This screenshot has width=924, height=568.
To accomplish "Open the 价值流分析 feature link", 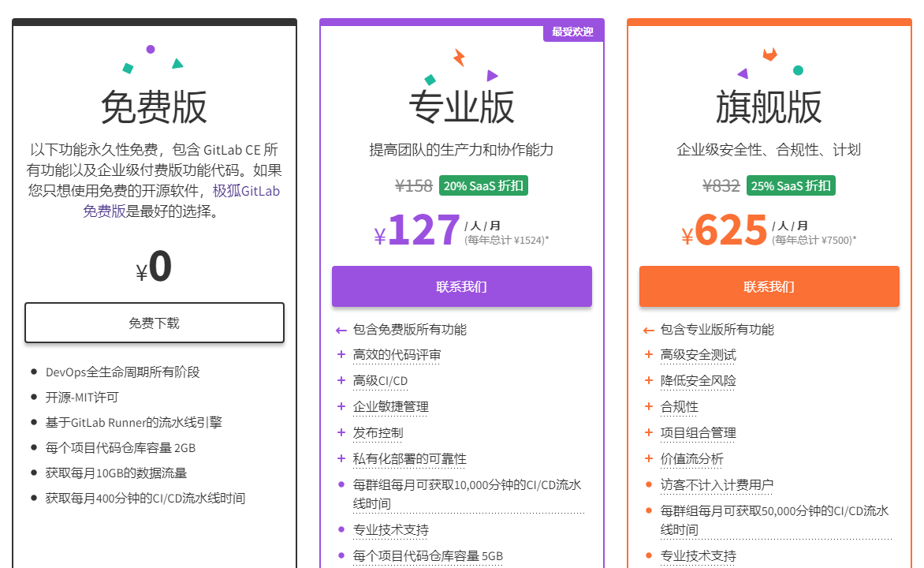I will 691,459.
